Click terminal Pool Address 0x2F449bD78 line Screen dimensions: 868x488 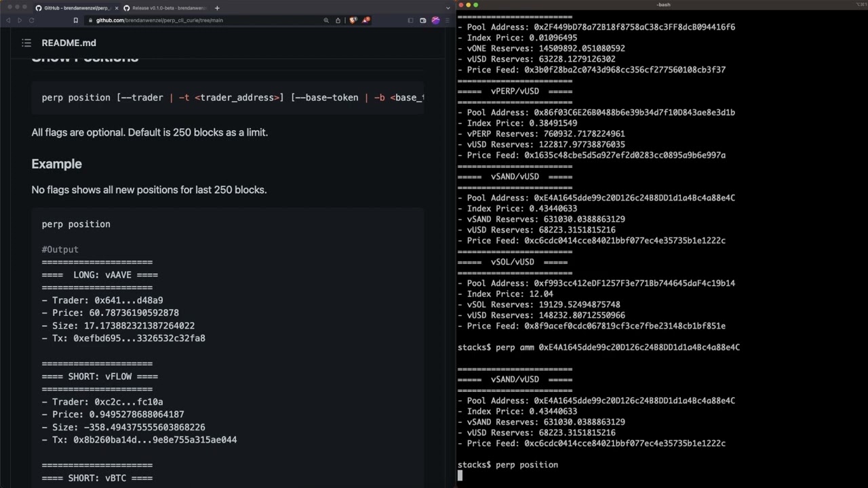click(x=596, y=27)
